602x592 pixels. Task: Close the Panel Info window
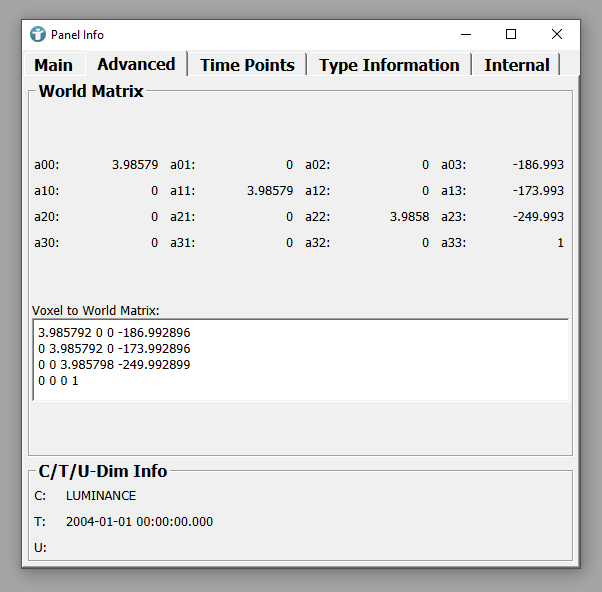coord(557,34)
